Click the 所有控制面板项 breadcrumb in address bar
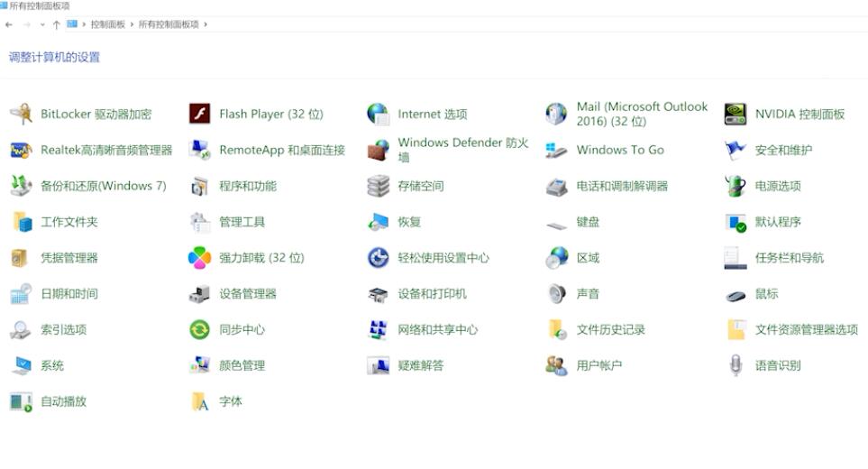Image resolution: width=868 pixels, height=469 pixels. (x=169, y=24)
